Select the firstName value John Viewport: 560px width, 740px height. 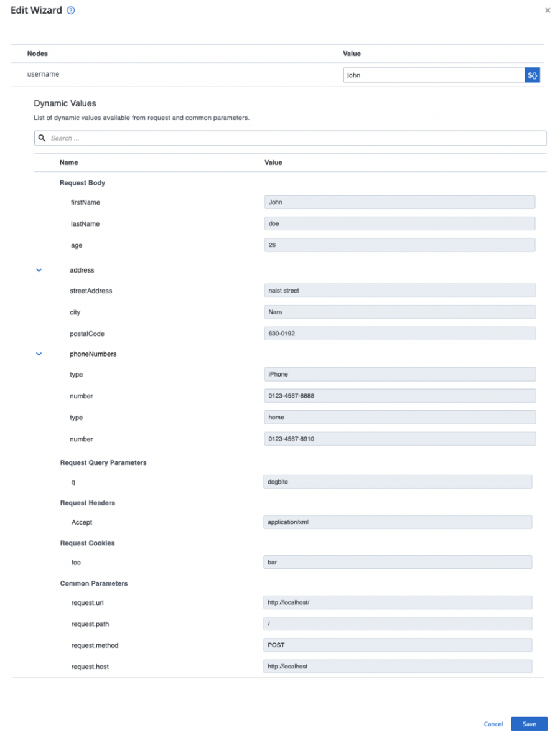pyautogui.click(x=399, y=202)
